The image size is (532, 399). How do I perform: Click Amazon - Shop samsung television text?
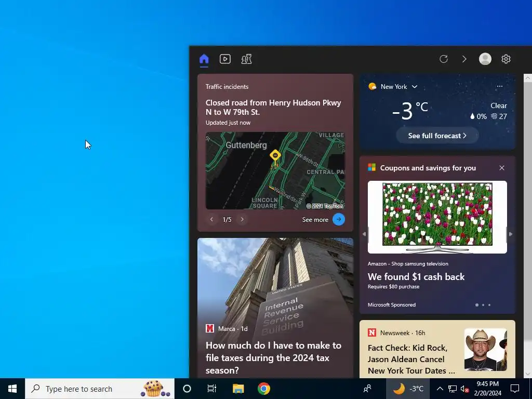(x=408, y=263)
